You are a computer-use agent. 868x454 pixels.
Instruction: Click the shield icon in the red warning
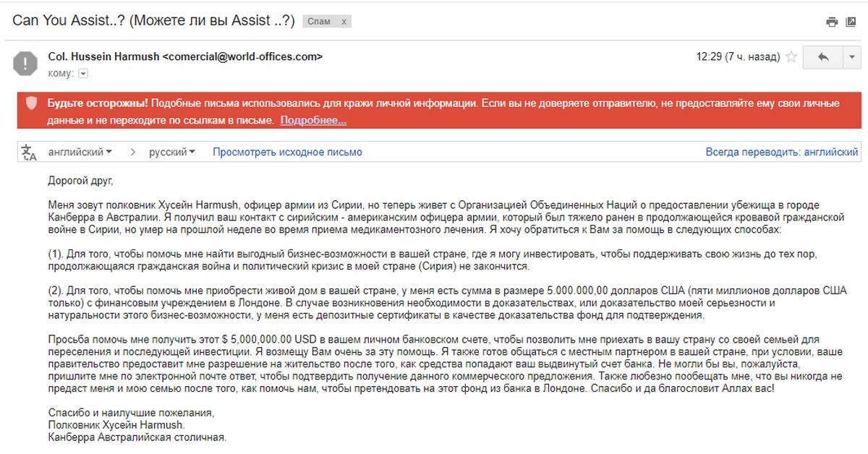pyautogui.click(x=31, y=103)
